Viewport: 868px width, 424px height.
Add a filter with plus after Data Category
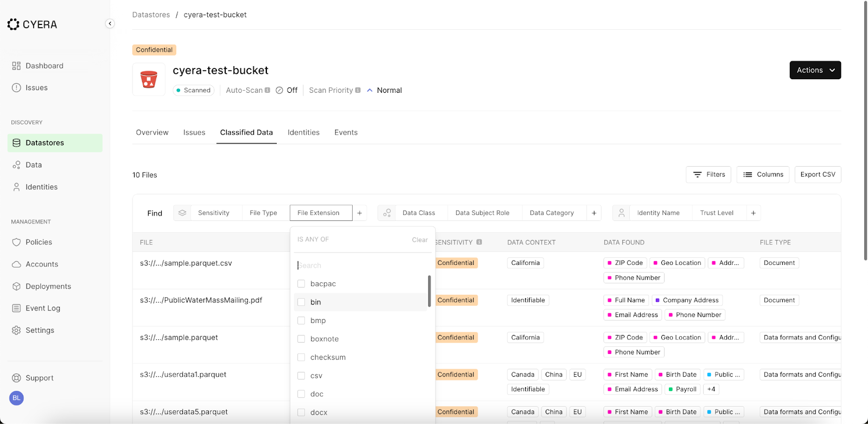pyautogui.click(x=594, y=213)
